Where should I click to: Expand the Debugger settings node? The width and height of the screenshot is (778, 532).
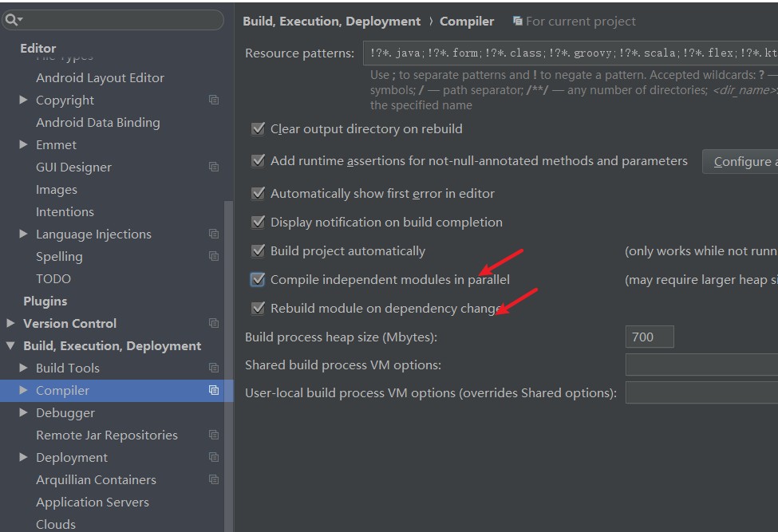tap(23, 412)
